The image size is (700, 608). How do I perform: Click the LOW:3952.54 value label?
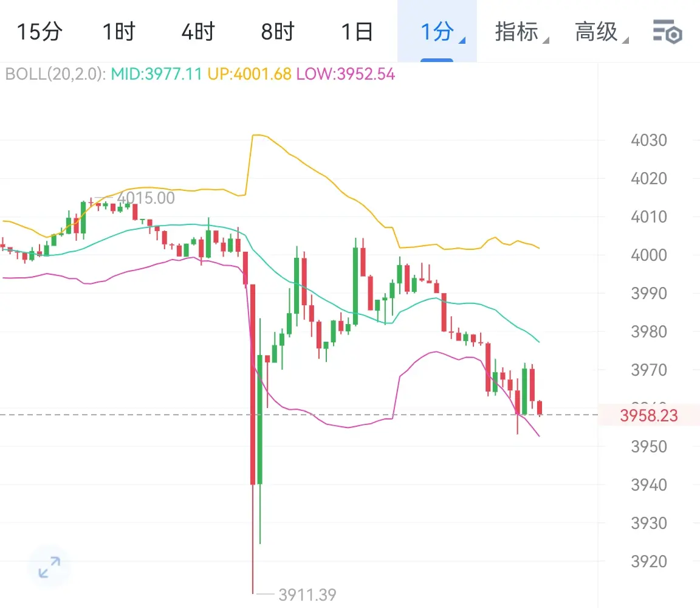pos(346,74)
